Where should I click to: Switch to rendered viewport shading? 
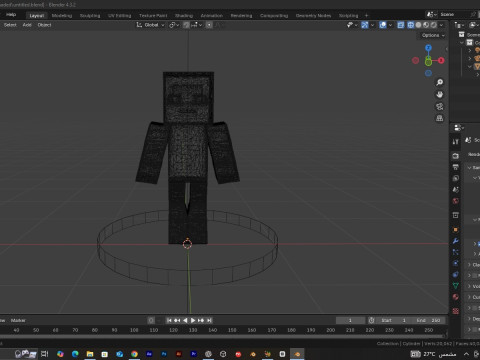(434, 25)
